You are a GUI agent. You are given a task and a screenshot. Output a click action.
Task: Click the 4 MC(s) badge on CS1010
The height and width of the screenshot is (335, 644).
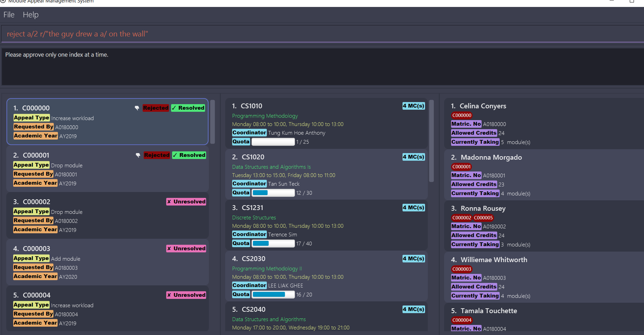coord(414,106)
